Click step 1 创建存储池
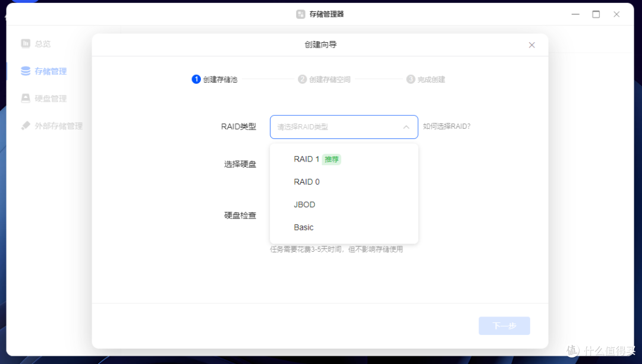The width and height of the screenshot is (642, 364). 215,80
